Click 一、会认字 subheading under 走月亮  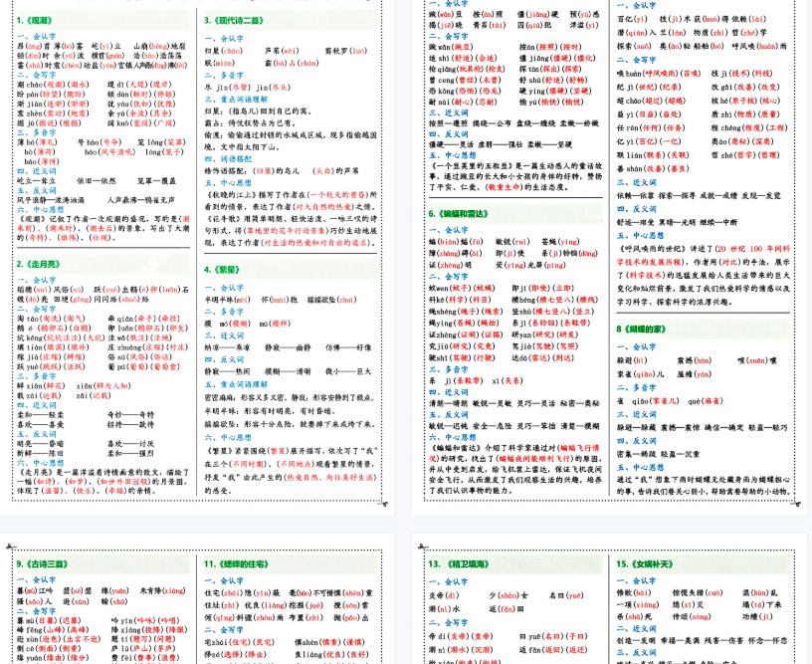tap(37, 280)
